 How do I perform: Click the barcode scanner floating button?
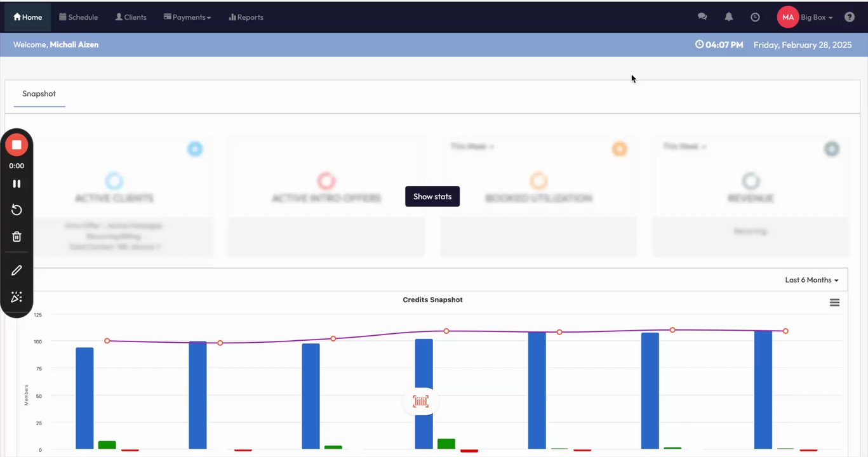(x=421, y=401)
